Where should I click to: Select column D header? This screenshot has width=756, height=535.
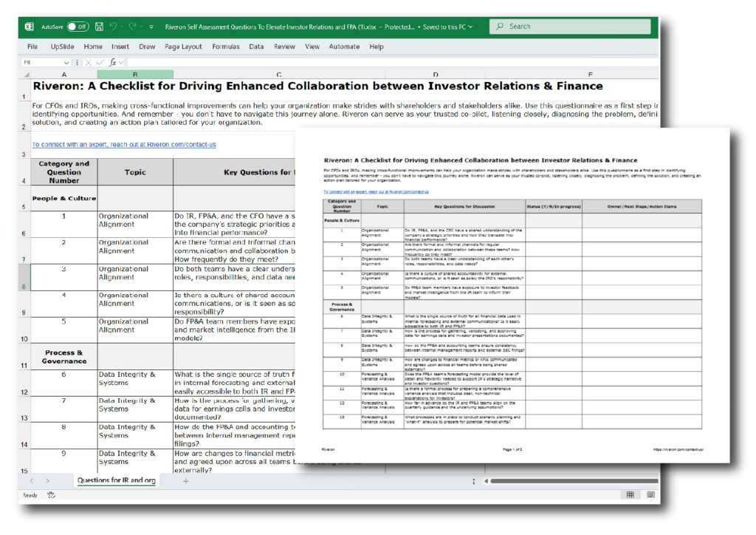436,75
